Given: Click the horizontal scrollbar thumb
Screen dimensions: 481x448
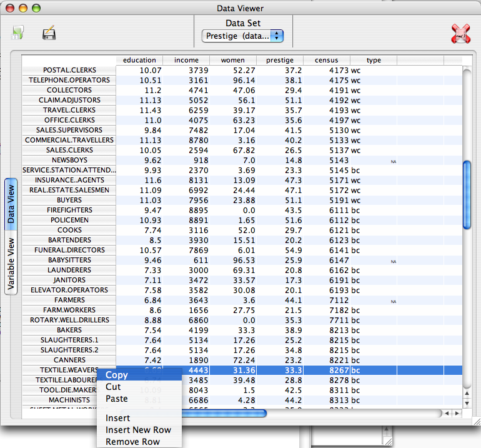Looking at the screenshot, I should [x=224, y=413].
